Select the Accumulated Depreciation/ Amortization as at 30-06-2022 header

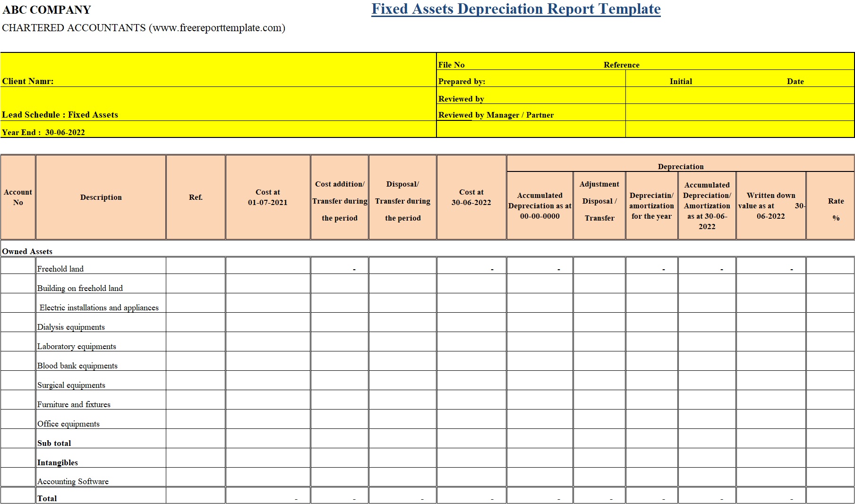(x=707, y=206)
